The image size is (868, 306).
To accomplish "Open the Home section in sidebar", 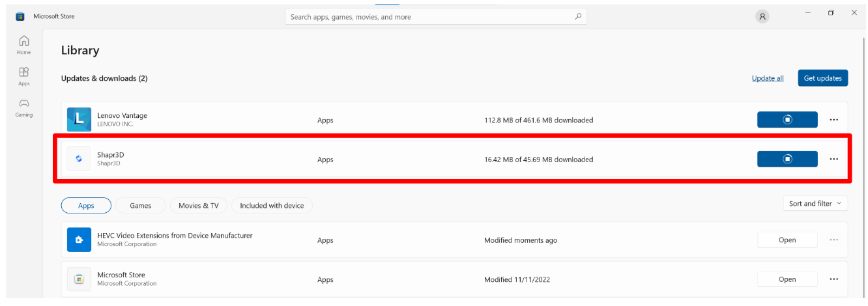I will (x=24, y=44).
